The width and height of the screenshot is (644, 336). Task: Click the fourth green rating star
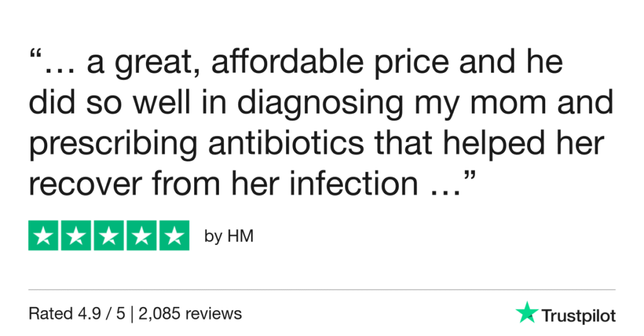tap(141, 236)
